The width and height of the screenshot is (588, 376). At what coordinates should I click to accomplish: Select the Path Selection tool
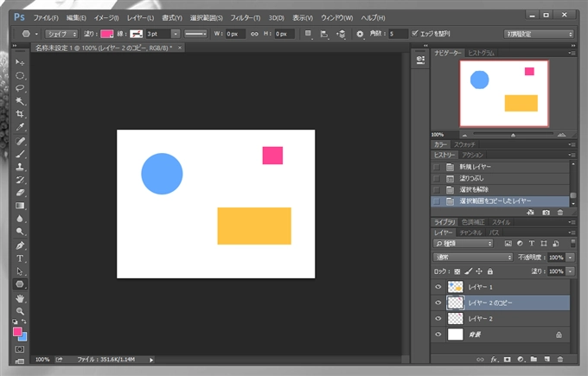(20, 271)
